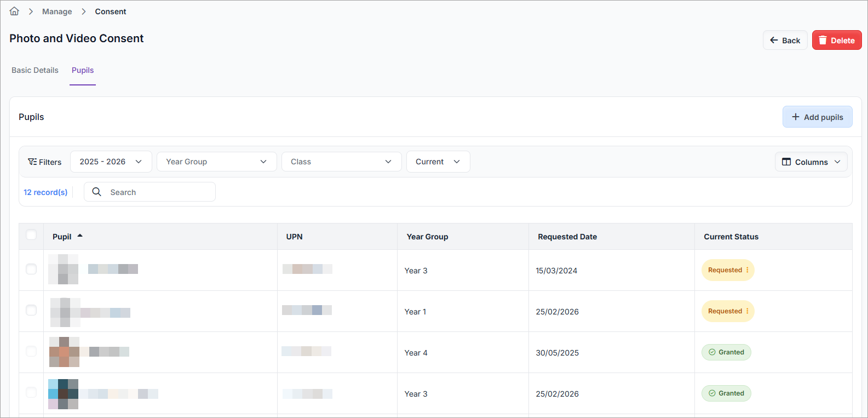This screenshot has width=868, height=418.
Task: Click the Add pupils button
Action: (x=817, y=117)
